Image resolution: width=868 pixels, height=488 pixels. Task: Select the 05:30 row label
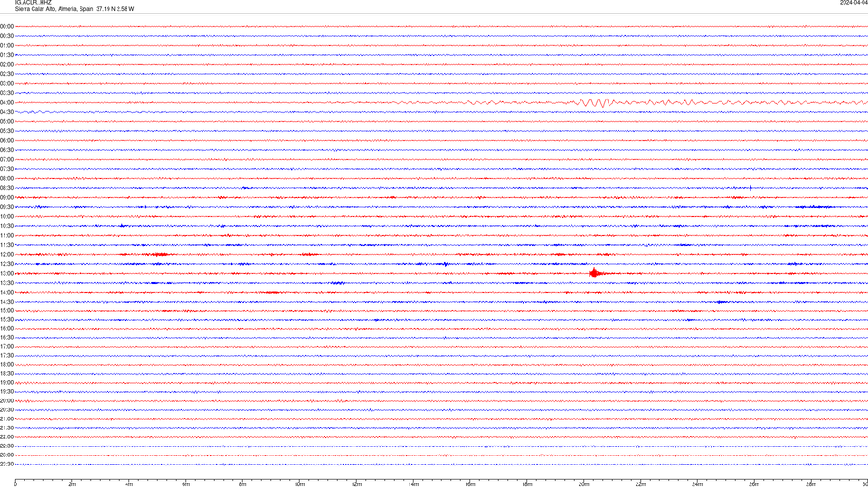tap(6, 131)
